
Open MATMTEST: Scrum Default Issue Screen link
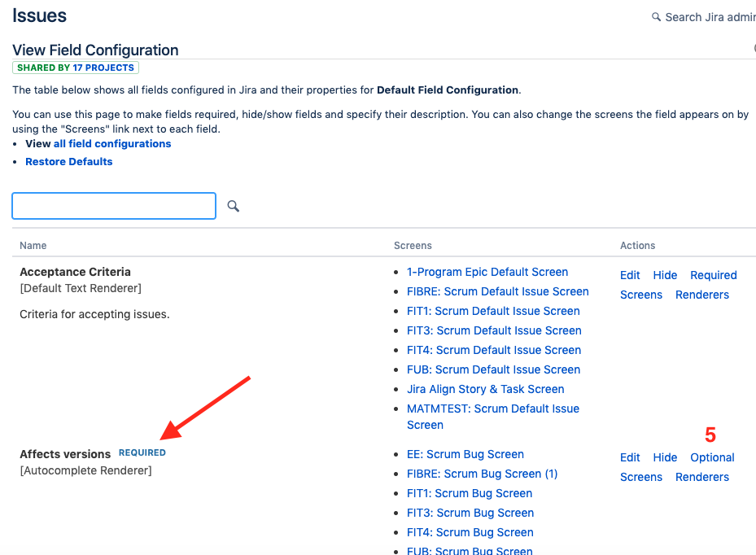pos(493,417)
